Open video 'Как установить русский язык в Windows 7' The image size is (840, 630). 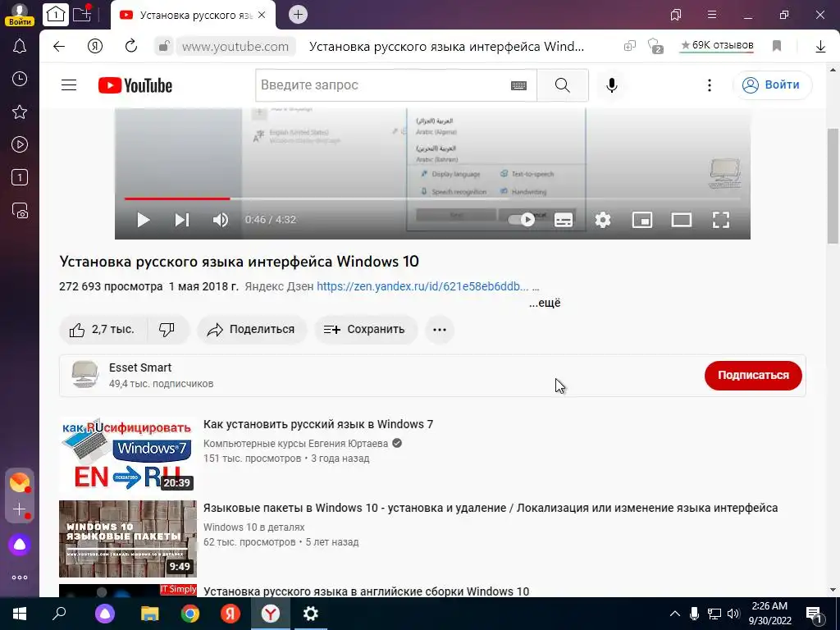(318, 424)
